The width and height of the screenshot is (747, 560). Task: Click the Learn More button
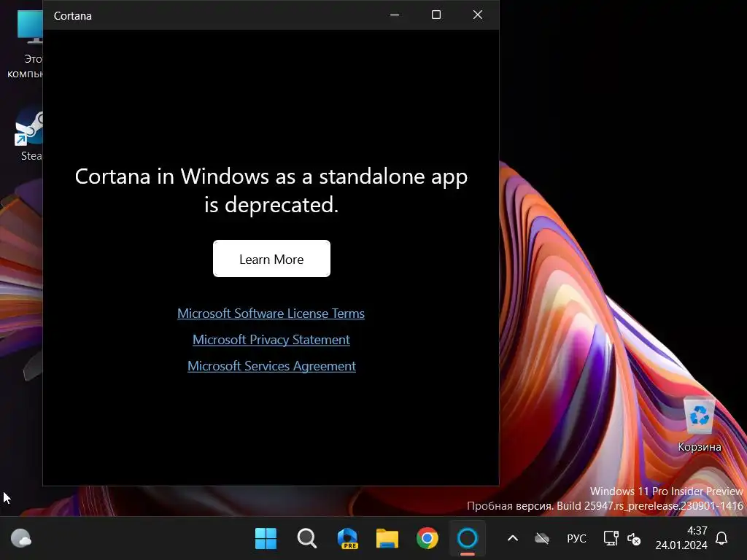(x=271, y=259)
